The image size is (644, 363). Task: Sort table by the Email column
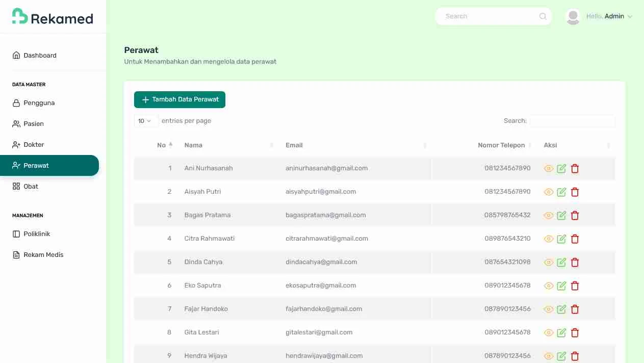tap(354, 145)
